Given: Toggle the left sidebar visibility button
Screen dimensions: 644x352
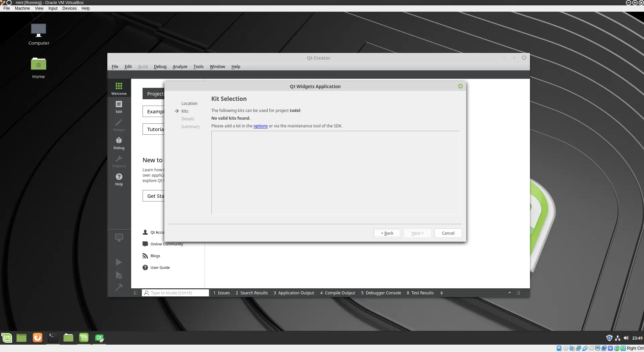Looking at the screenshot, I should pyautogui.click(x=136, y=293).
